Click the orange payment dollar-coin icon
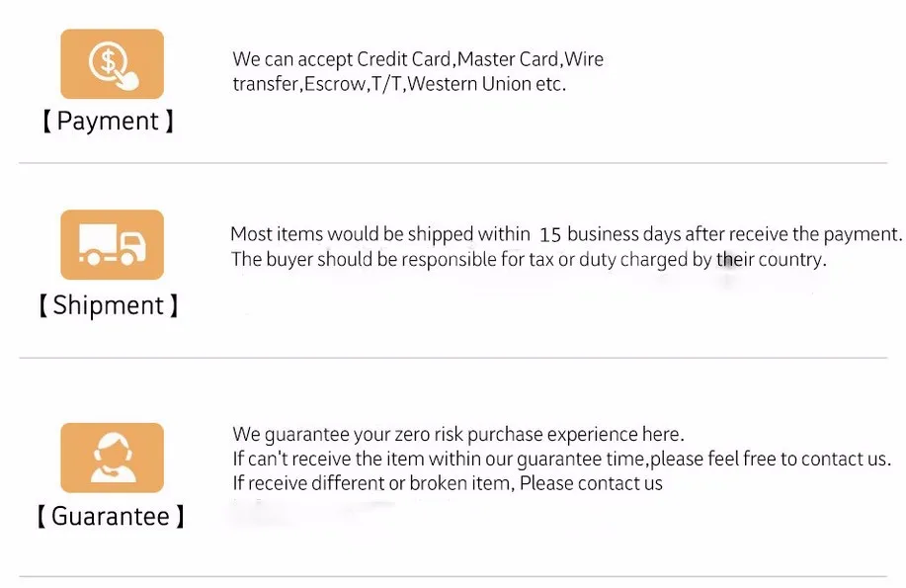This screenshot has width=906, height=588. click(x=112, y=63)
